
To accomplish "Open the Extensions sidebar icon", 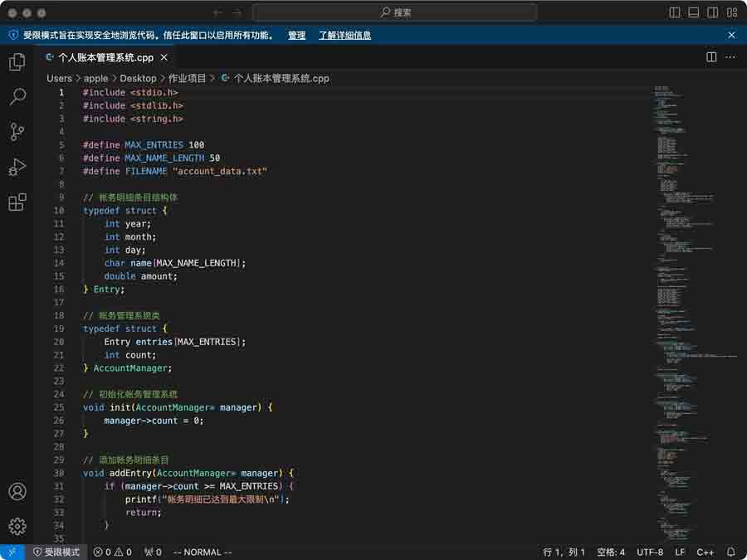I will click(17, 202).
